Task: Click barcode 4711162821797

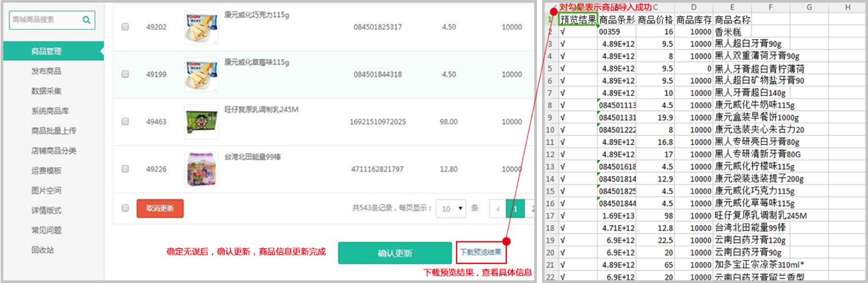Action: [x=378, y=169]
